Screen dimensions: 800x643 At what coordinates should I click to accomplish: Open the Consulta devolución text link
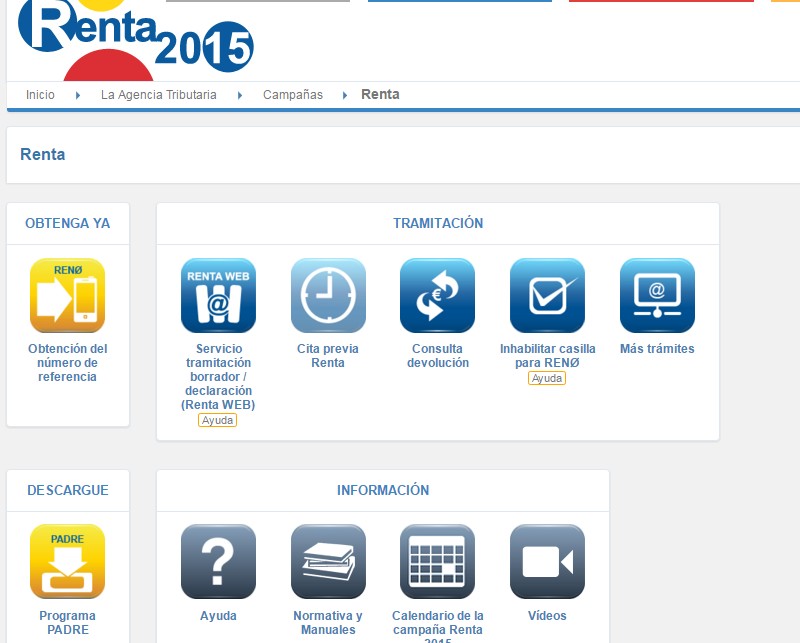(437, 356)
